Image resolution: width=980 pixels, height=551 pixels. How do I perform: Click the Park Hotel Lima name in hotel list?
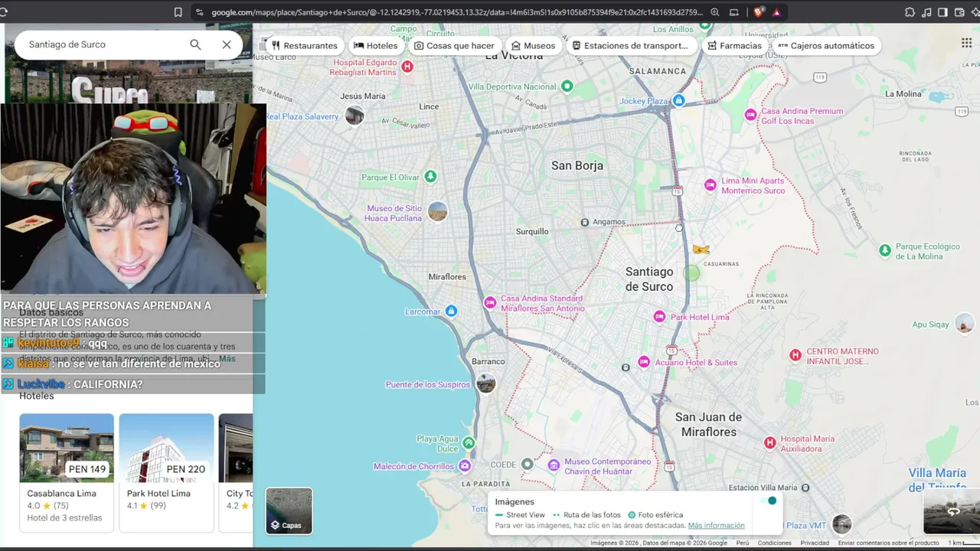[158, 494]
